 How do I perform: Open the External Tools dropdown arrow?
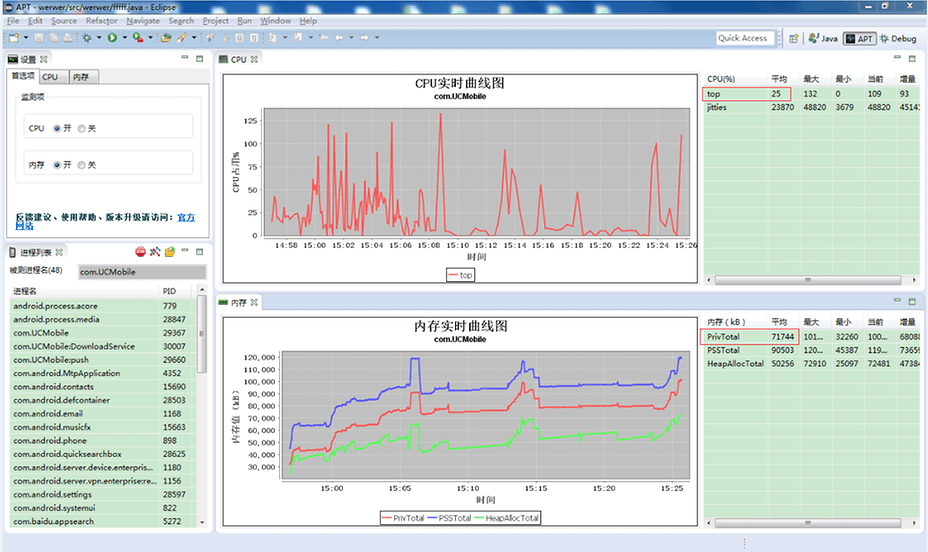150,38
